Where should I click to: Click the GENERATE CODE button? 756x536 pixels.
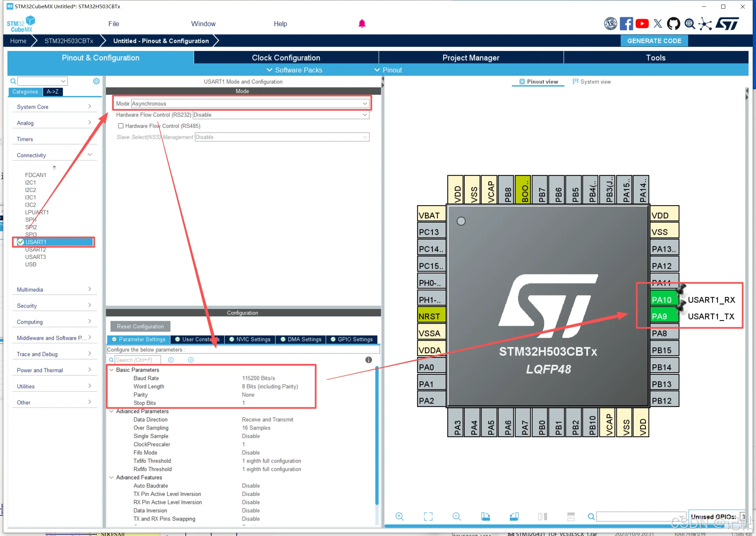[654, 41]
